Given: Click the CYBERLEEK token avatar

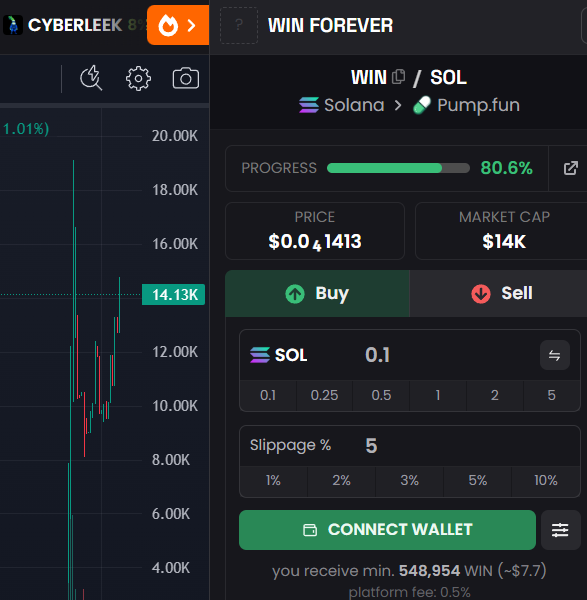Looking at the screenshot, I should (13, 25).
